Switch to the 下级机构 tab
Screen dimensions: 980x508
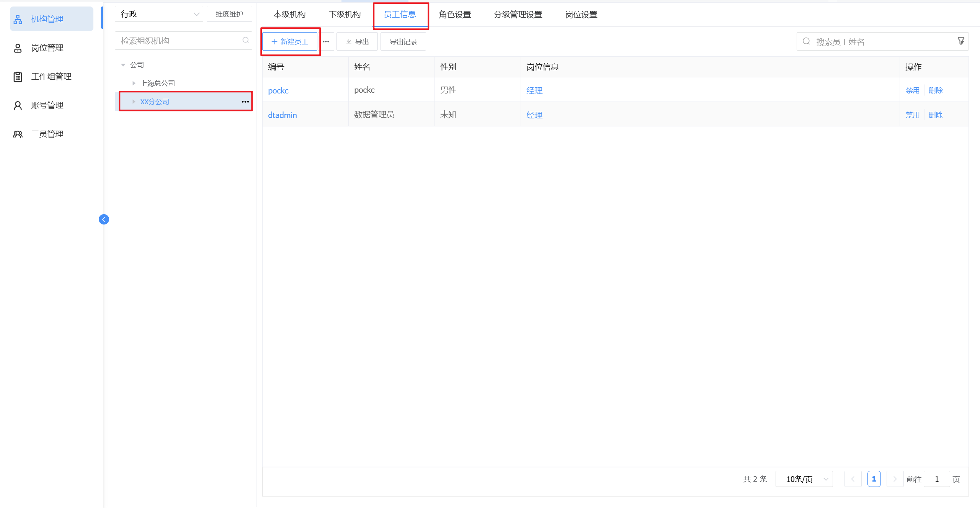345,15
